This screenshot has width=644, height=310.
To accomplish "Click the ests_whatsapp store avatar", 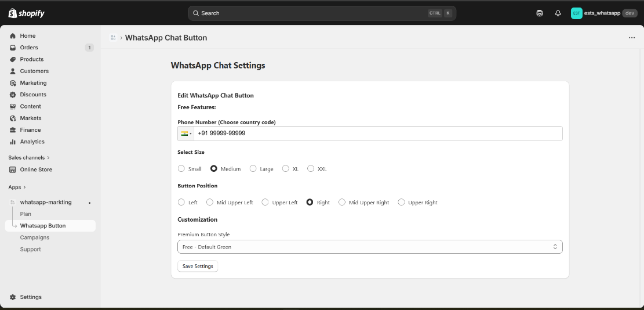I will click(576, 13).
